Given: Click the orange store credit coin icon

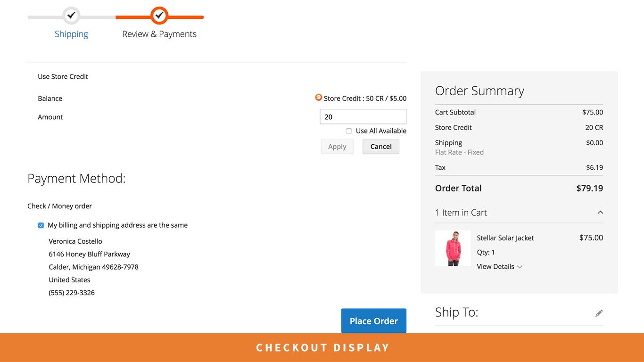Looking at the screenshot, I should pos(319,98).
